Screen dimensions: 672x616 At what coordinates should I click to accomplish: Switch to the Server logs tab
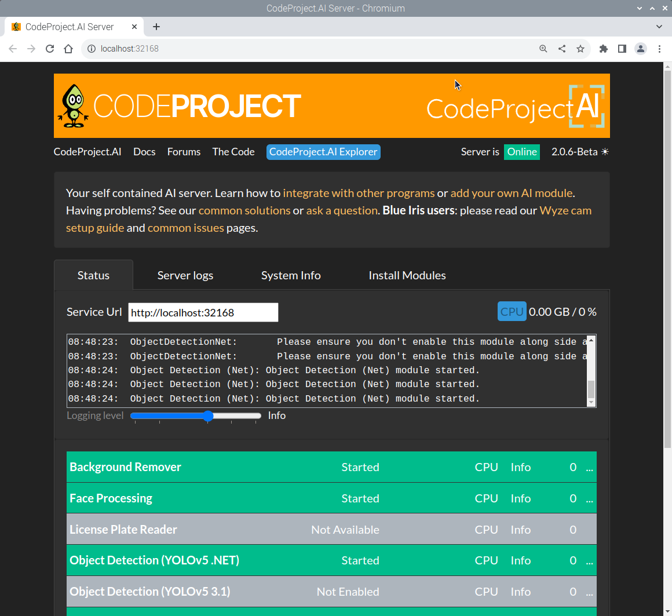(x=185, y=275)
